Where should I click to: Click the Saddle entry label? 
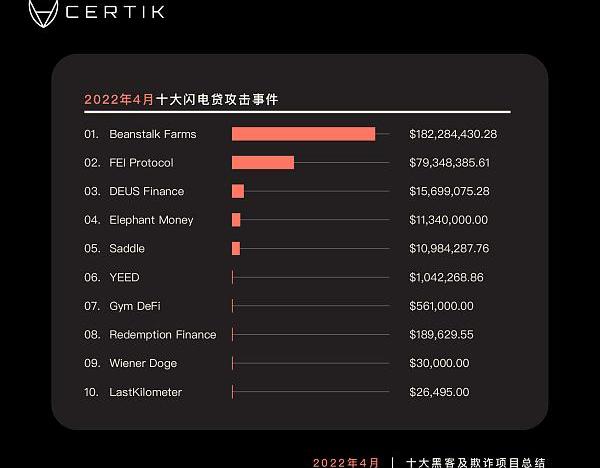127,248
